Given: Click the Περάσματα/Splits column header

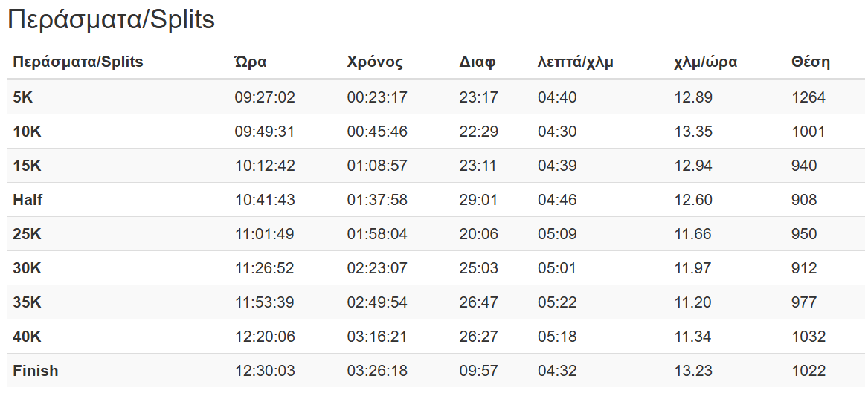Looking at the screenshot, I should click(78, 62).
